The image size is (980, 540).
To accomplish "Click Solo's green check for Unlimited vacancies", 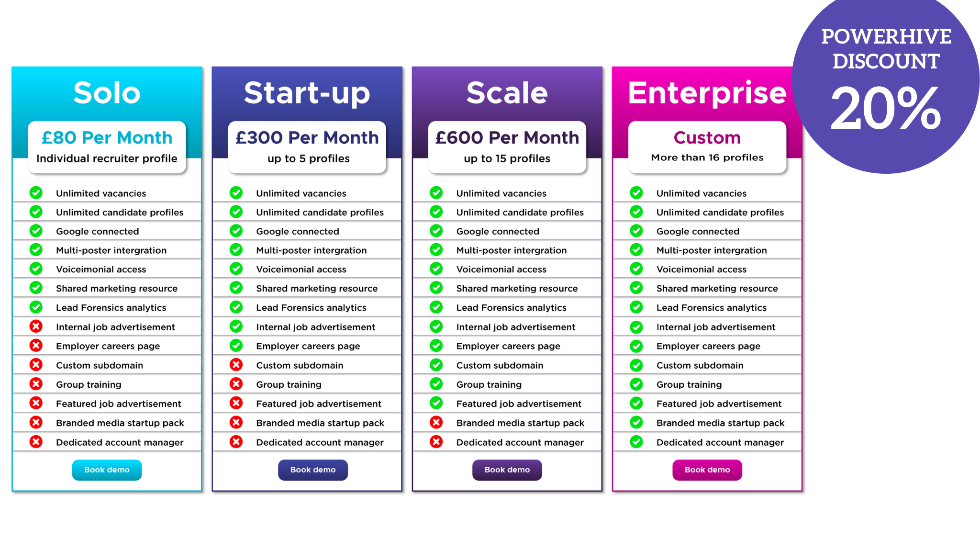I will [x=36, y=193].
